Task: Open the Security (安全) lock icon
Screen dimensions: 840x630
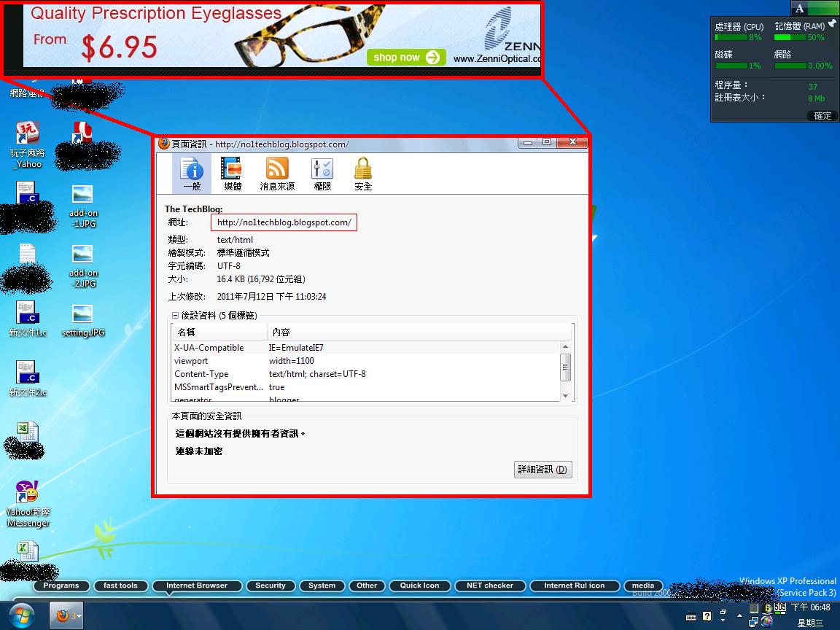Action: [x=362, y=174]
